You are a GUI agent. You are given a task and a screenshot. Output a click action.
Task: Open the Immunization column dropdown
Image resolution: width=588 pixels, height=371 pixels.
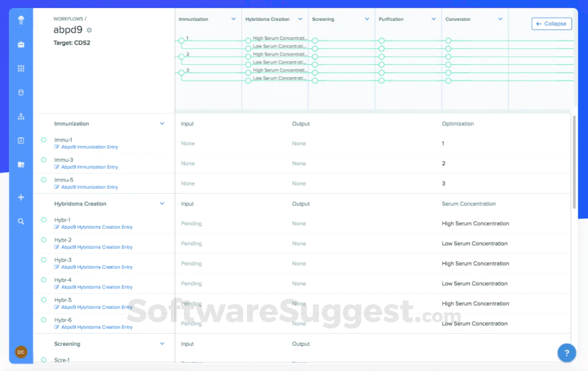233,18
